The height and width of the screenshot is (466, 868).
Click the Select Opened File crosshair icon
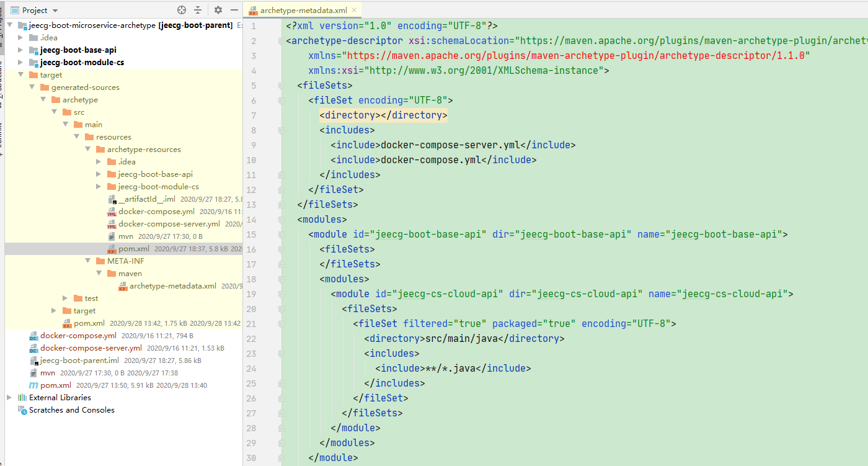pos(182,10)
